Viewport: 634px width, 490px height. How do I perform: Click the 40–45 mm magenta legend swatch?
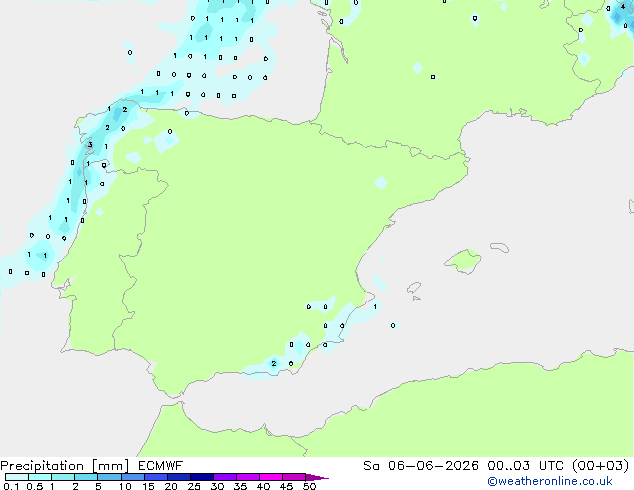[x=271, y=477]
